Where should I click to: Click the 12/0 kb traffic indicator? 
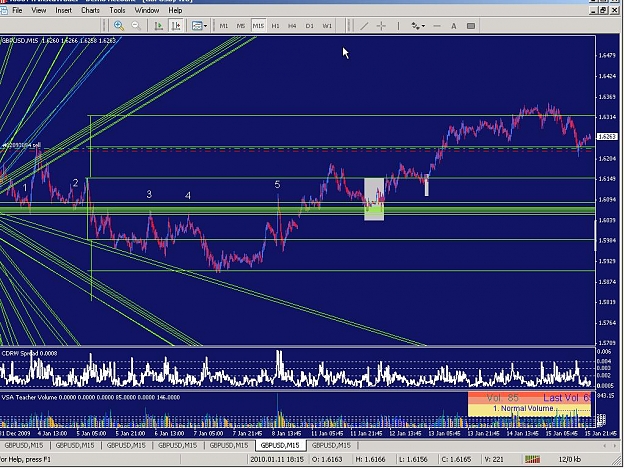point(570,459)
